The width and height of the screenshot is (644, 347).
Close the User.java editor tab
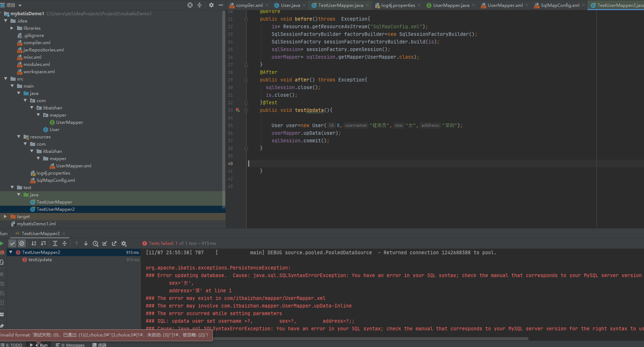[x=304, y=5]
